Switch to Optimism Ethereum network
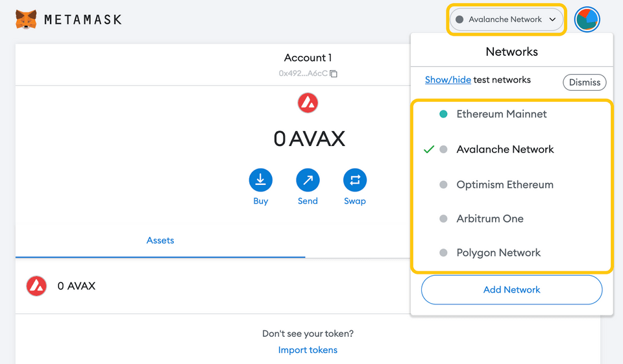This screenshot has width=623, height=364. pyautogui.click(x=504, y=185)
